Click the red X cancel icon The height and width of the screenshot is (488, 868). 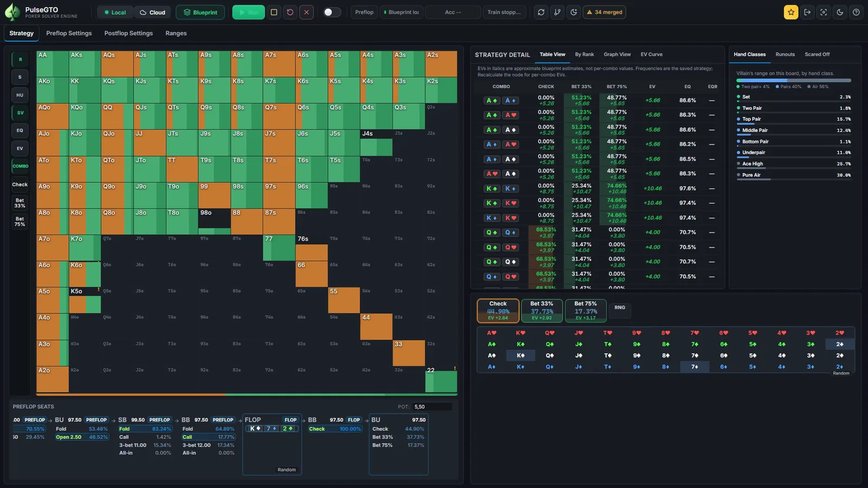(x=307, y=12)
